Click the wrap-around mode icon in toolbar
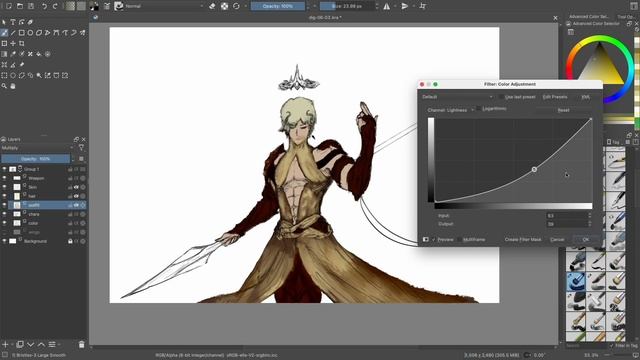This screenshot has height=360, width=640. [422, 6]
